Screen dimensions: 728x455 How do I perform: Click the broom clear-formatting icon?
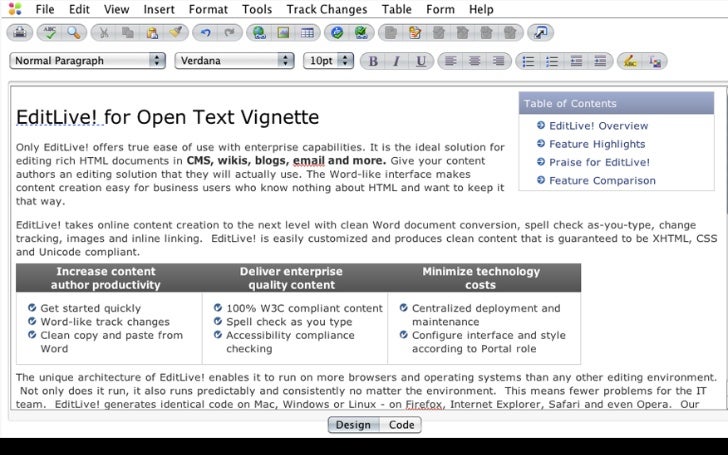click(176, 32)
